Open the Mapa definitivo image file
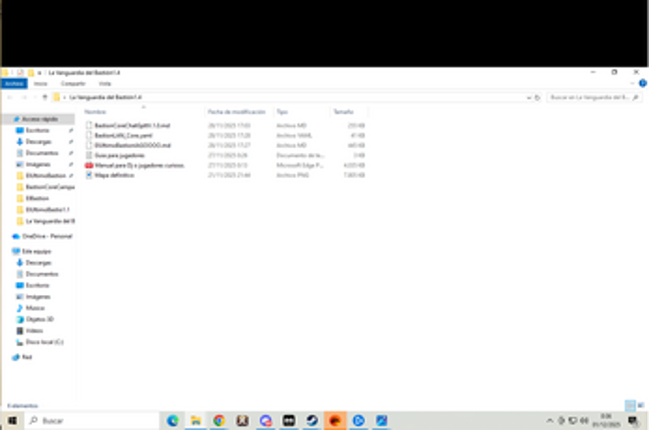The width and height of the screenshot is (649, 430). 114,173
